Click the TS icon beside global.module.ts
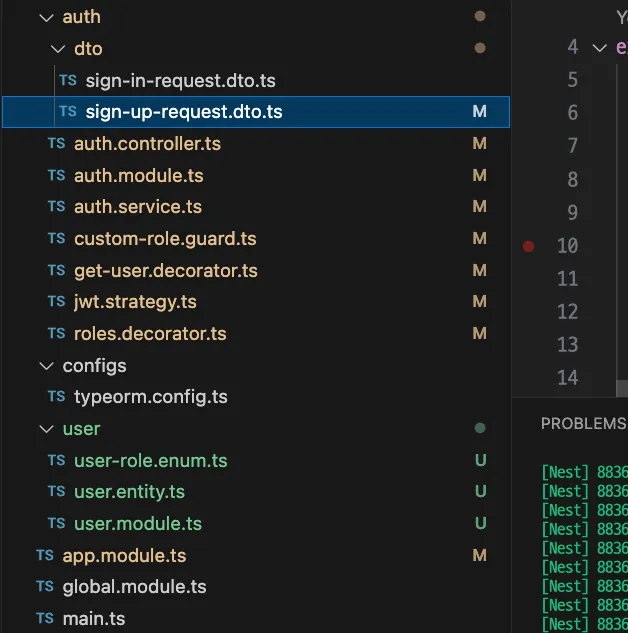 44,587
